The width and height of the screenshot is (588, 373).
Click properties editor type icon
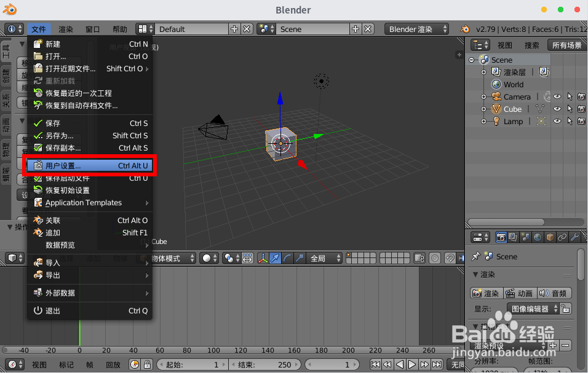tap(480, 237)
